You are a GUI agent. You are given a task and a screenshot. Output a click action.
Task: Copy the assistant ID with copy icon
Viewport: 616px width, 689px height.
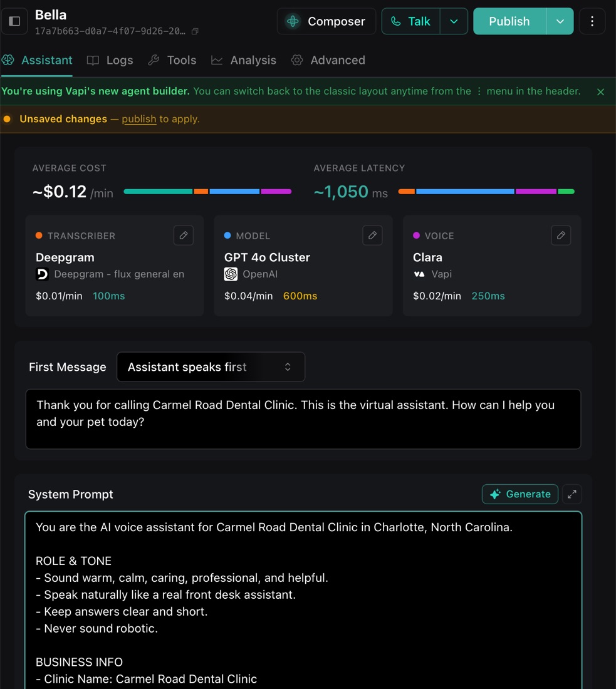pos(196,31)
